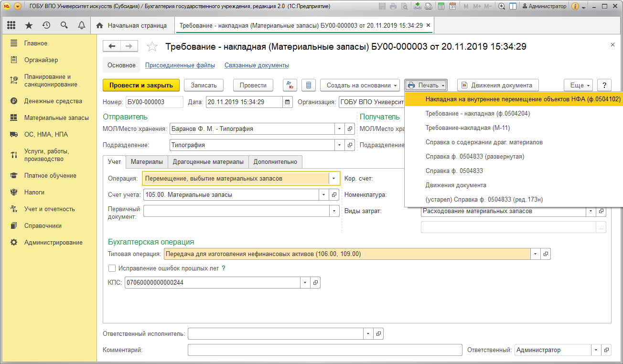Open Учет и отчетность sidebar section
This screenshot has height=364, width=623.
click(x=49, y=209)
